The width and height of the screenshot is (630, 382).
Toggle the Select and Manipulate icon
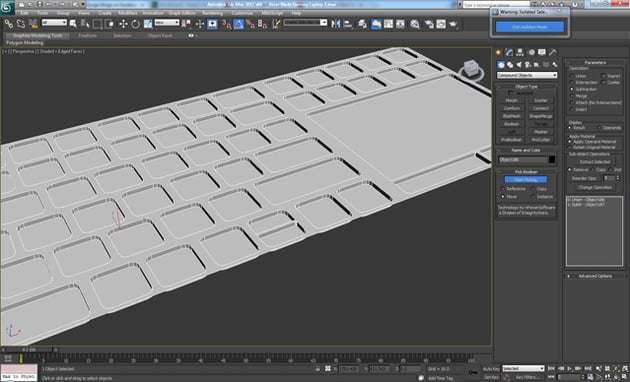200,24
